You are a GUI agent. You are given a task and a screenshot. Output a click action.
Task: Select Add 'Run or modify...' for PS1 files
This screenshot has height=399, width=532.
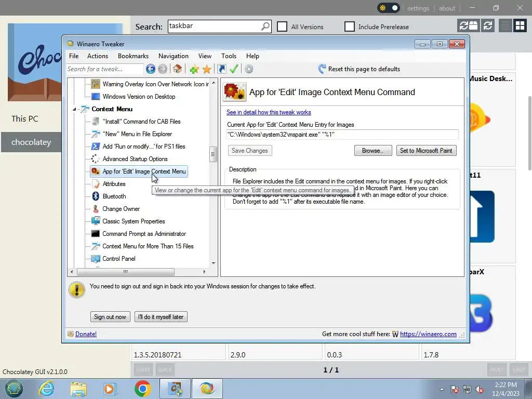click(x=144, y=147)
